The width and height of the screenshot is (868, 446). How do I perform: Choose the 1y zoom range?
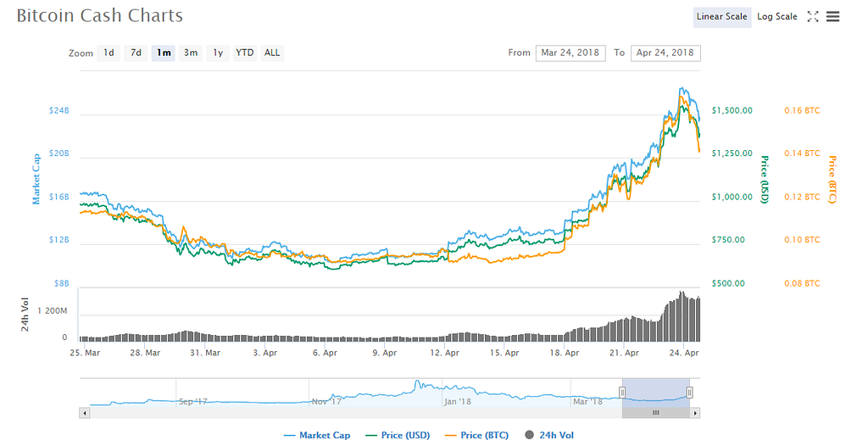(x=218, y=53)
